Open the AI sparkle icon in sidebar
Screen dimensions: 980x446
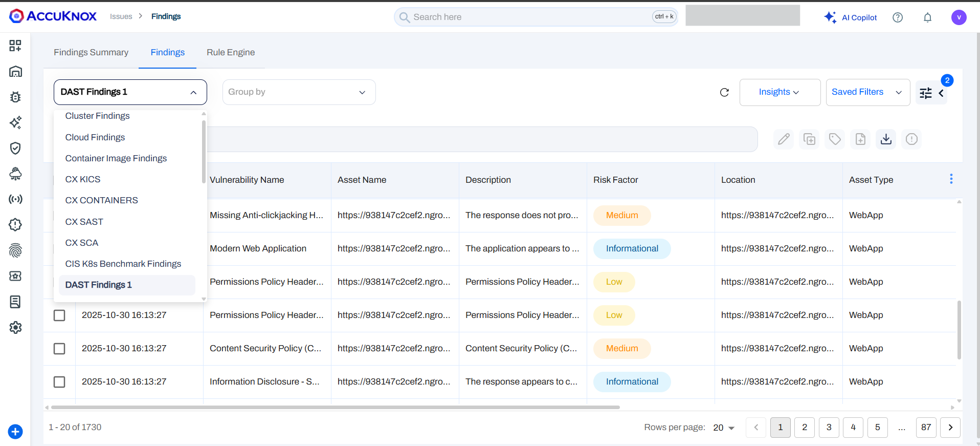point(15,122)
